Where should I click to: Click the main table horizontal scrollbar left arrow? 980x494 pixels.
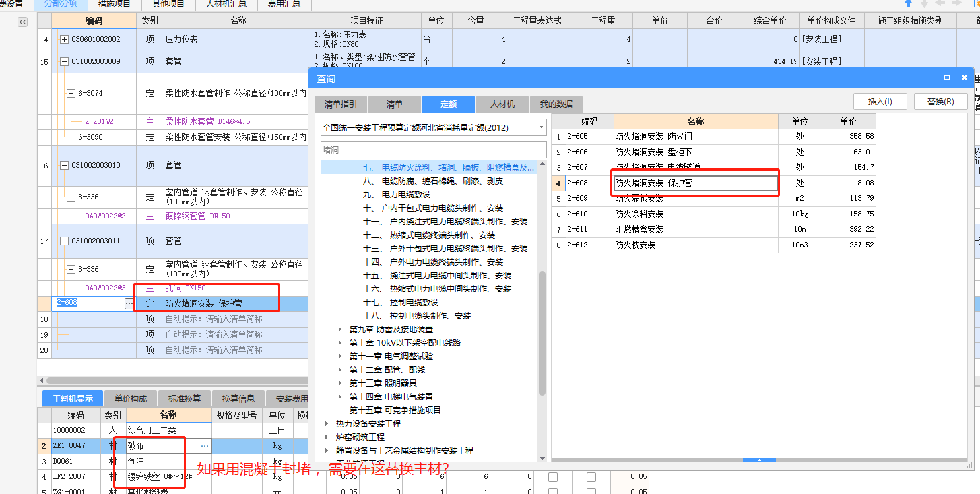coord(42,381)
